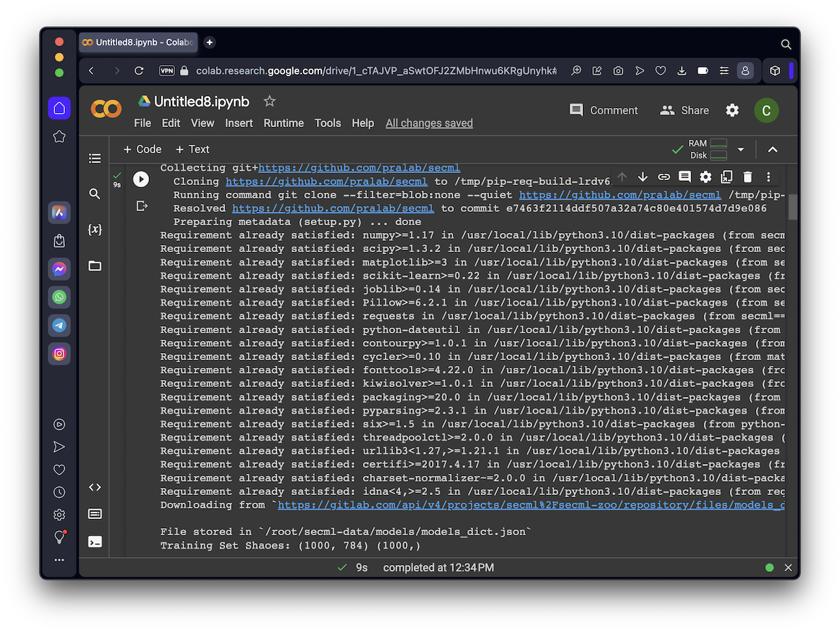
Task: Collapse the header with the up chevron
Action: click(772, 150)
